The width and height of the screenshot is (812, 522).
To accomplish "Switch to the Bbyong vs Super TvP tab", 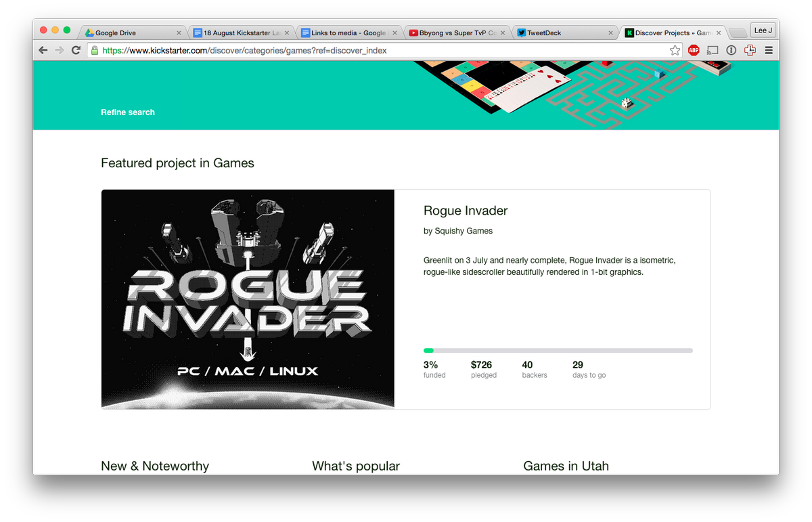I will pyautogui.click(x=457, y=32).
